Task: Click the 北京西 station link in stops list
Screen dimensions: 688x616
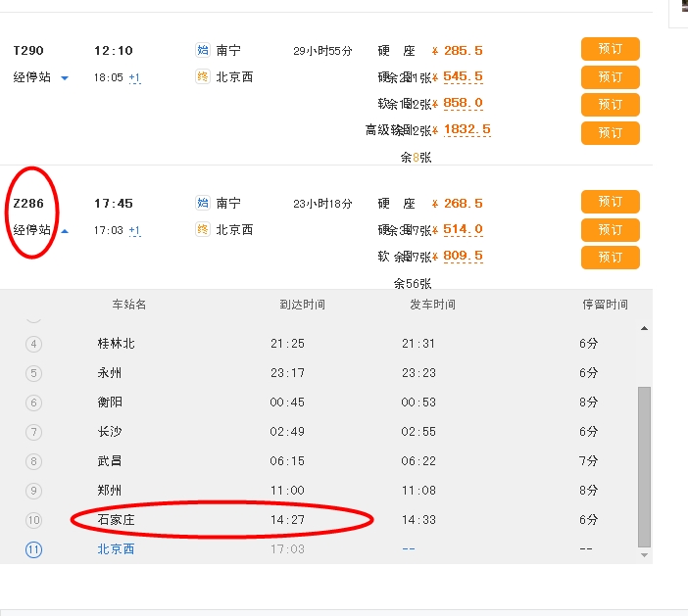Action: coord(116,549)
